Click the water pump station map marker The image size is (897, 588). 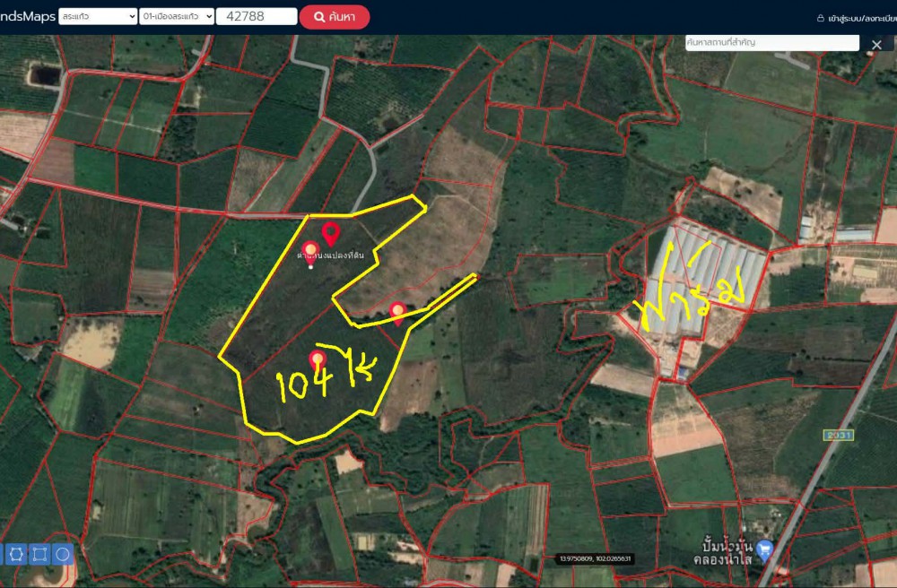[764, 549]
